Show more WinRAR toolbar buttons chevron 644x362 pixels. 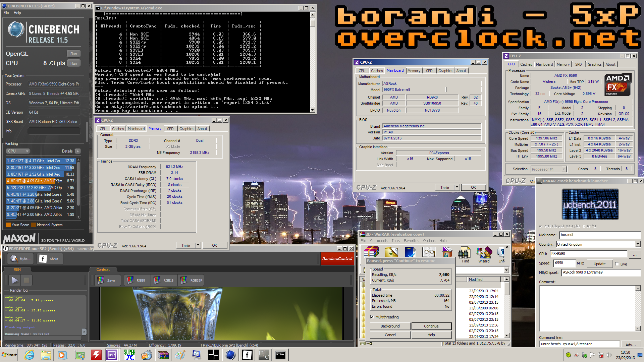(507, 247)
